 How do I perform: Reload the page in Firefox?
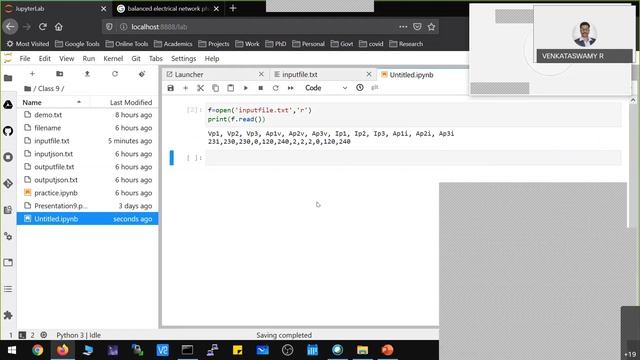[42, 27]
